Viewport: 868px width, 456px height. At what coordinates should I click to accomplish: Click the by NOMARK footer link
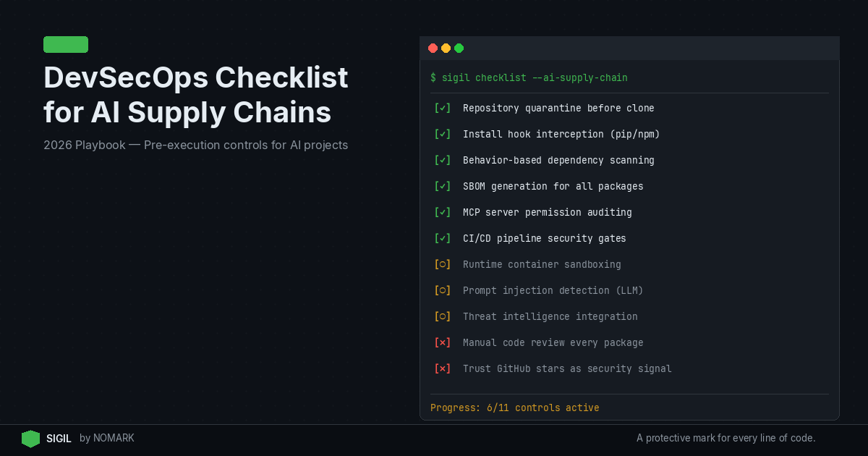(x=107, y=439)
